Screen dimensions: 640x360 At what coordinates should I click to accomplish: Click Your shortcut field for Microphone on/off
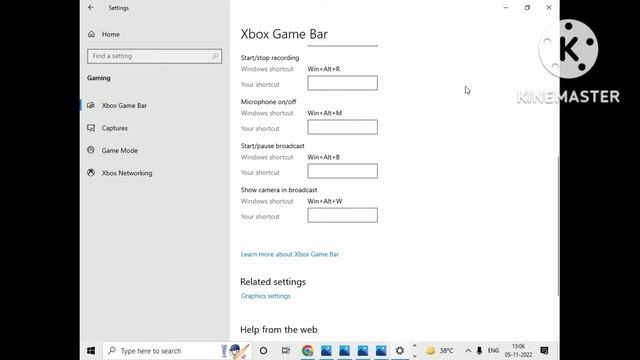(342, 127)
